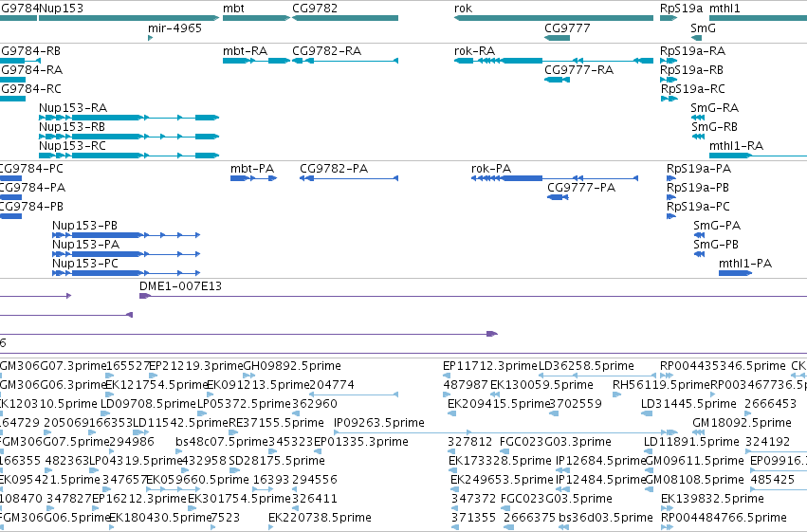Click the DME1-007E13 clone feature
The width and height of the screenshot is (807, 532).
pyautogui.click(x=473, y=296)
